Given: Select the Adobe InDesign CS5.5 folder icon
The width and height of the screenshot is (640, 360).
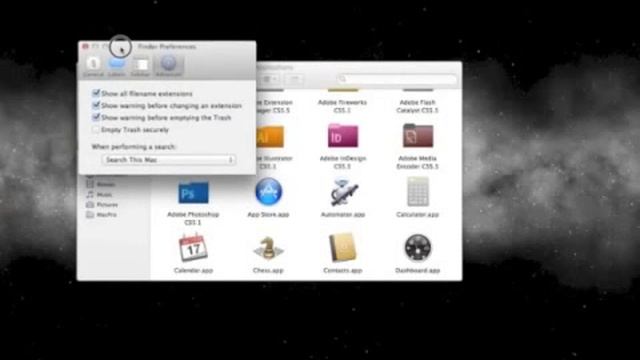Looking at the screenshot, I should tap(343, 136).
